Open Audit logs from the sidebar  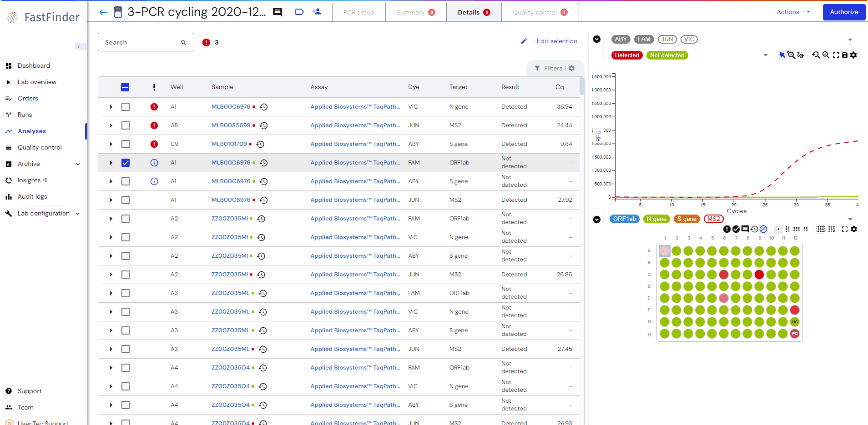32,196
